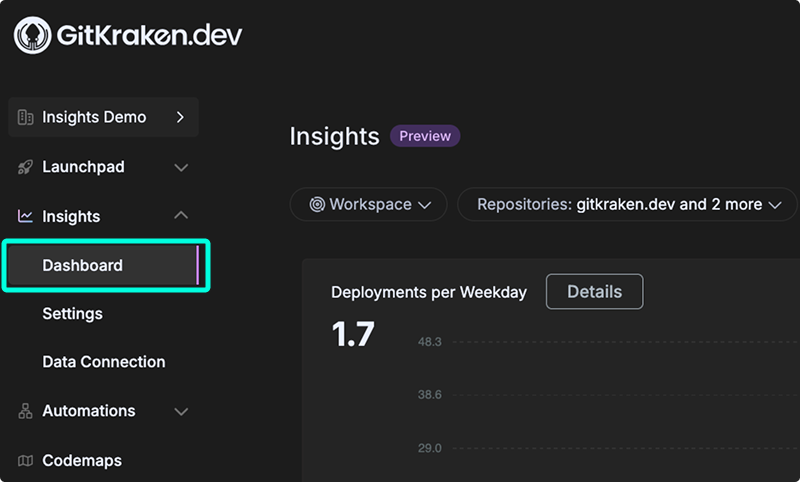Collapse the Insights section chevron
The height and width of the screenshot is (482, 800).
[181, 216]
